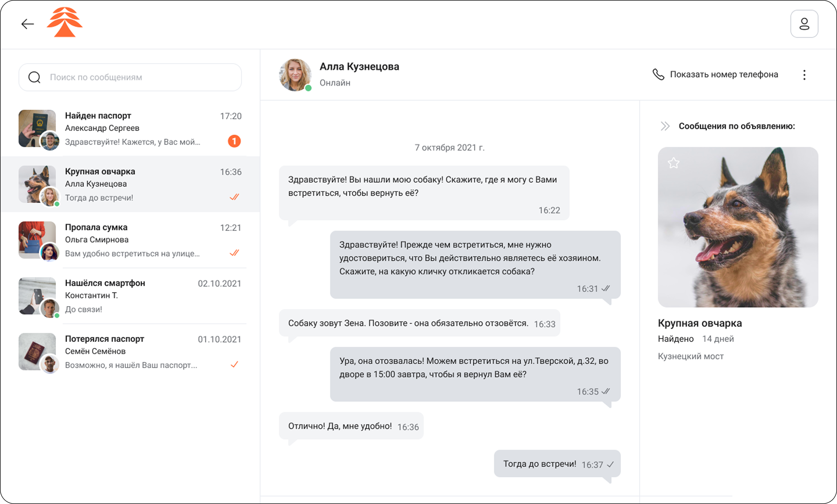The height and width of the screenshot is (504, 837).
Task: Click double check mark on Крупная овчарка row
Action: tap(234, 197)
